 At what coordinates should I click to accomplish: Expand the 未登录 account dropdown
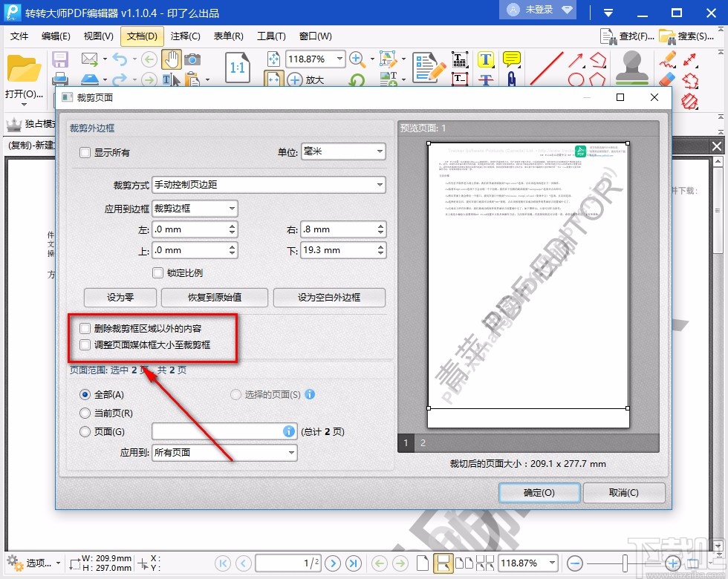(x=567, y=10)
